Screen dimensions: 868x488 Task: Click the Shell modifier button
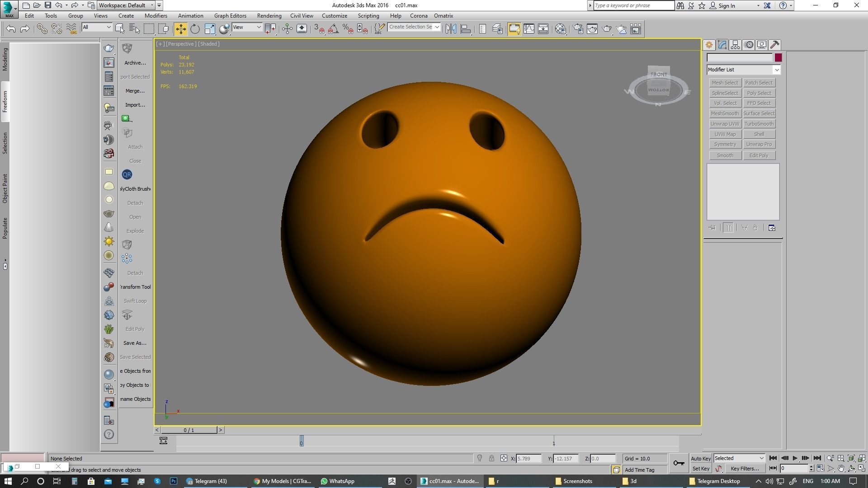(759, 134)
